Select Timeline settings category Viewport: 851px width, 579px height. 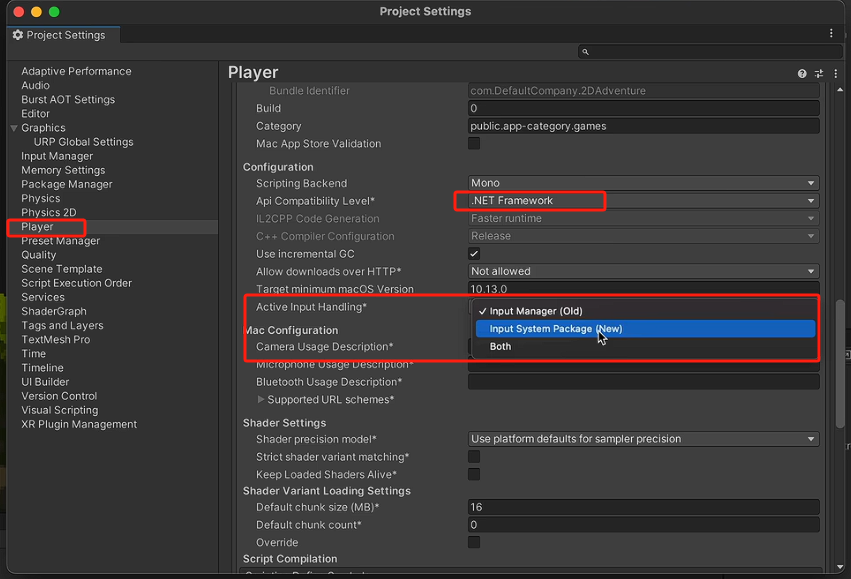[42, 367]
